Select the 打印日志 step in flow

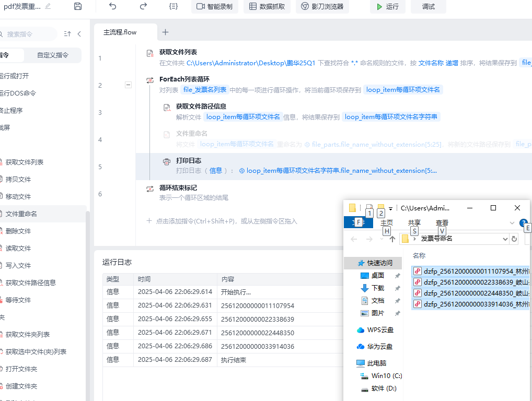coord(189,160)
